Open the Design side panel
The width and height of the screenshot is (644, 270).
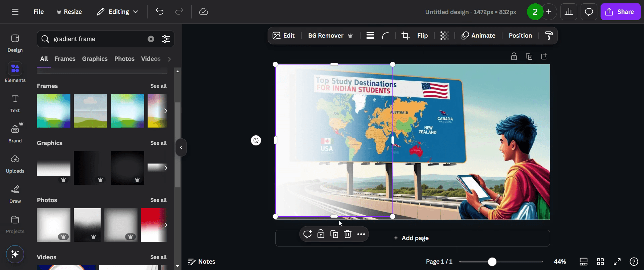coord(15,43)
